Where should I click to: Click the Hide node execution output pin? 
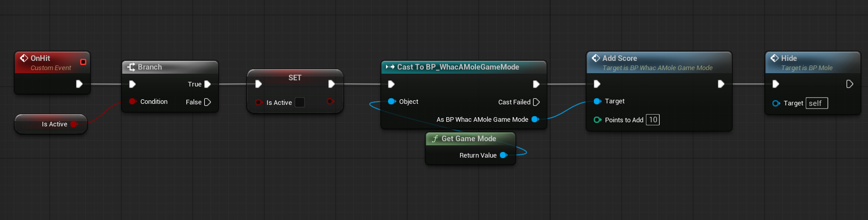[850, 84]
